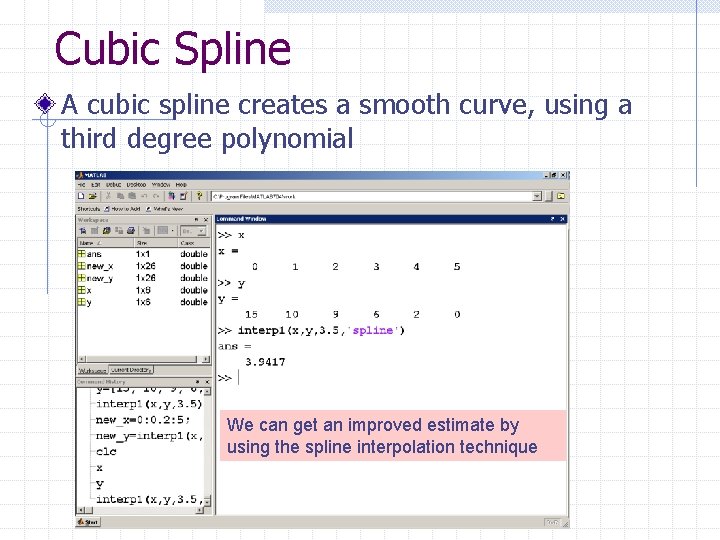Viewport: 720px width, 540px height.
Task: Click the Open Selection icon in the Workspace toolbar
Action: (x=95, y=231)
